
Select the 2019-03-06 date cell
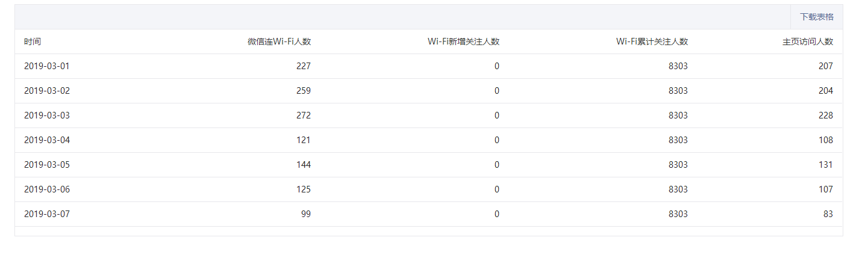pyautogui.click(x=47, y=189)
